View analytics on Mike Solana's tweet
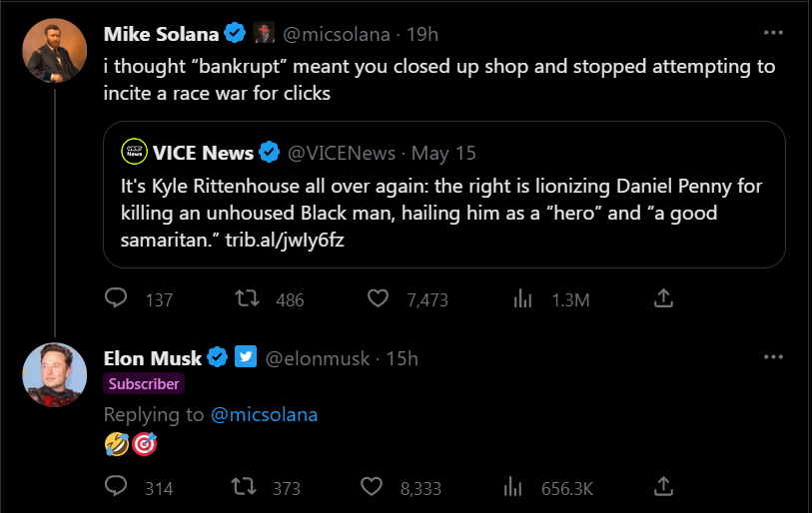 [521, 299]
